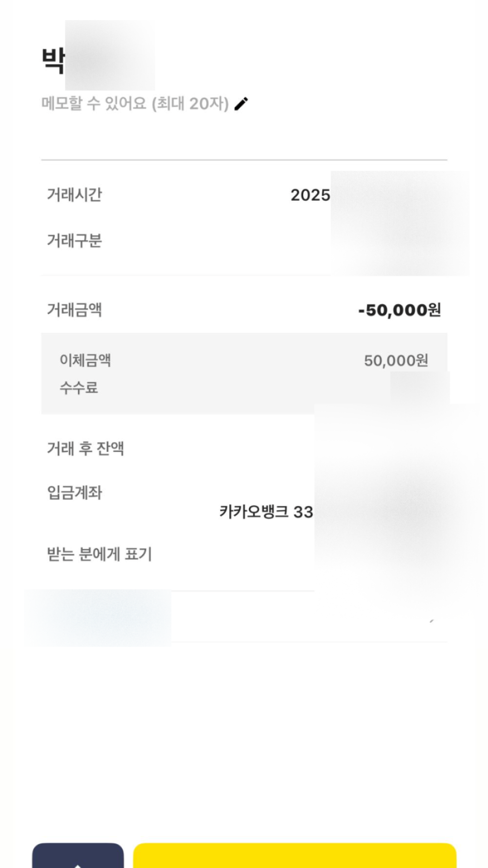Tap the blurred item below 받는 분에게 표기
488x868 pixels.
[98, 617]
